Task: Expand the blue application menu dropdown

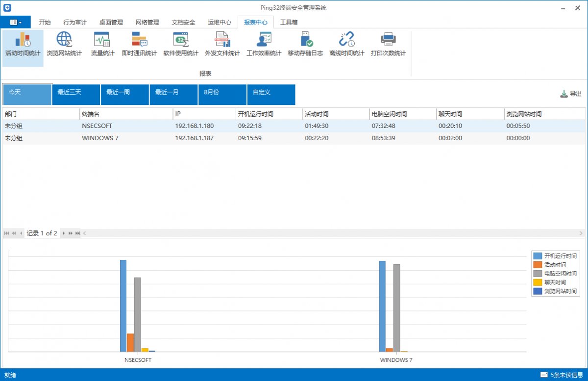Action: pos(16,22)
